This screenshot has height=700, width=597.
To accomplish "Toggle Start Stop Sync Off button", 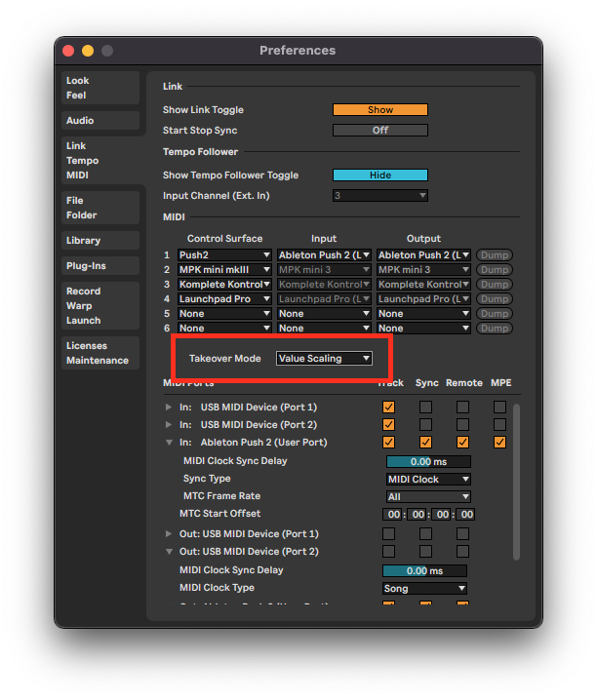I will 379,131.
